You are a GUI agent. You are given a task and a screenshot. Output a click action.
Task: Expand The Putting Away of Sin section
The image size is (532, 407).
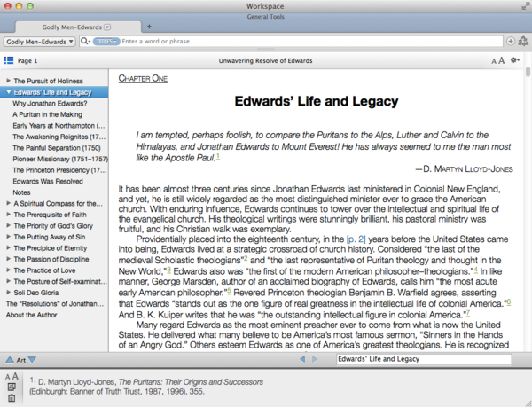coord(9,237)
